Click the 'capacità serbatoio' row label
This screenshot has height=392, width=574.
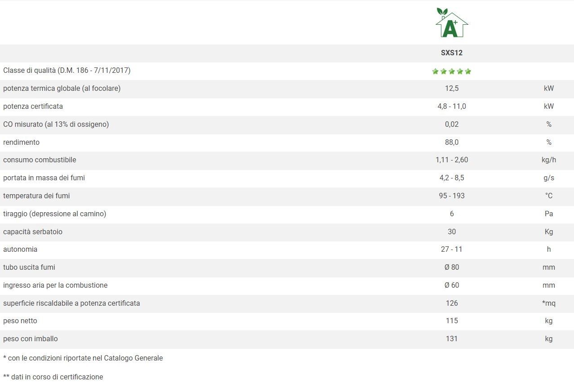coord(33,232)
